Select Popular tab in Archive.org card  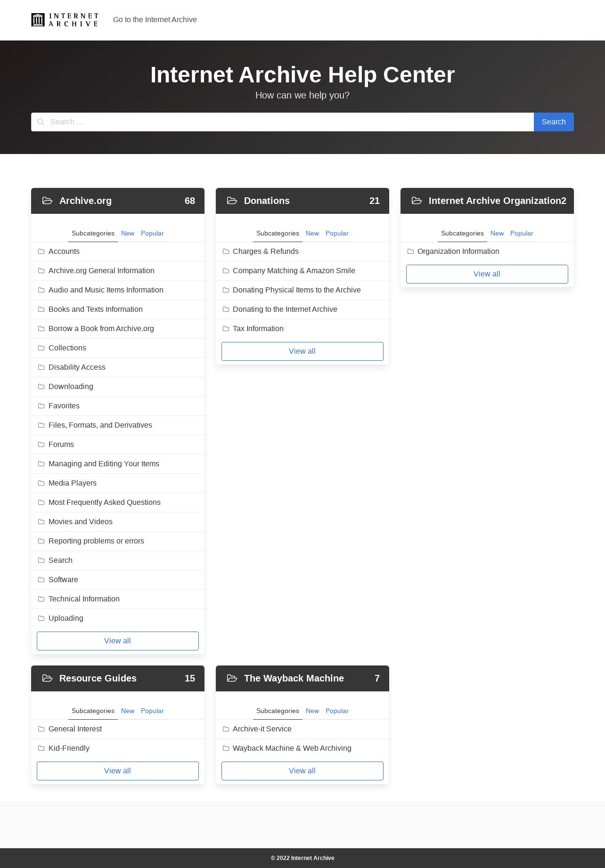(152, 233)
